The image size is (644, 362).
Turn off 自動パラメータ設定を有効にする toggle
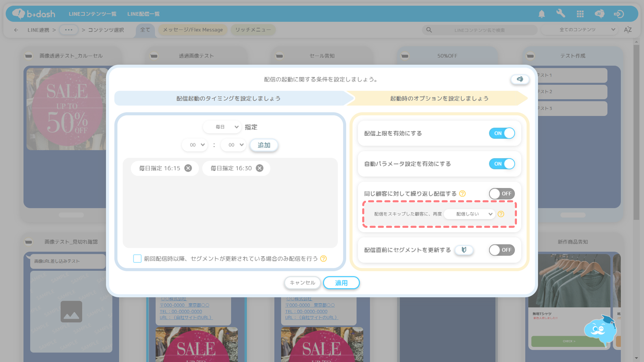coord(502,164)
